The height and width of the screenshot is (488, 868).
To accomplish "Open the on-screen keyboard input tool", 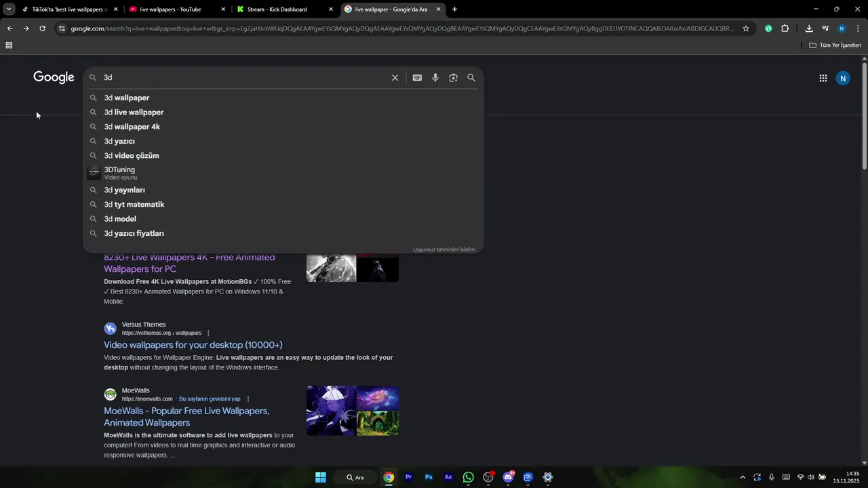I will (x=417, y=78).
